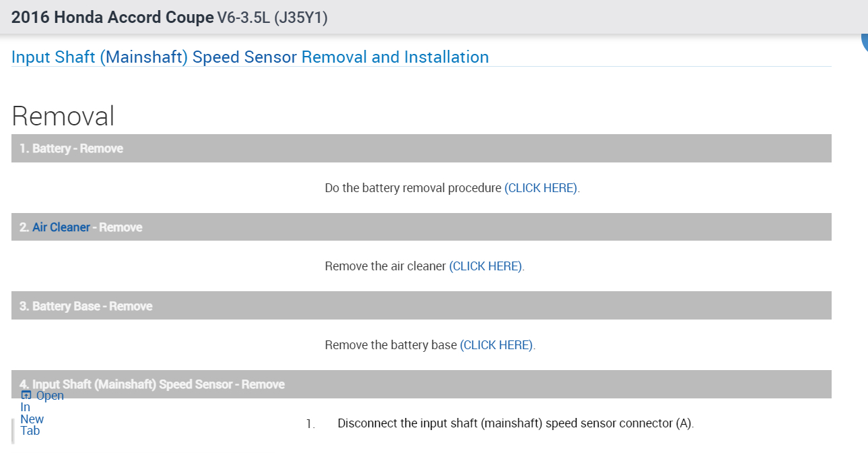
Task: Collapse the "1. Battery - Remove" section header
Action: [x=421, y=148]
